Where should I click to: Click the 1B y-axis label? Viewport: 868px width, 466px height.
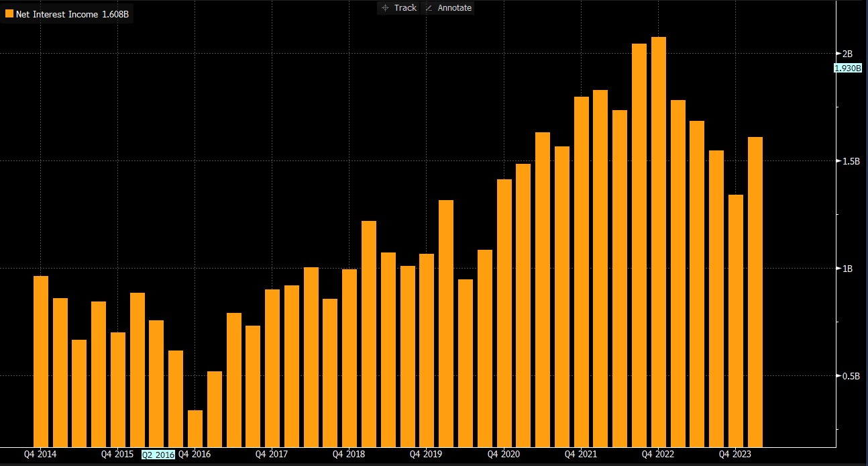pyautogui.click(x=847, y=269)
